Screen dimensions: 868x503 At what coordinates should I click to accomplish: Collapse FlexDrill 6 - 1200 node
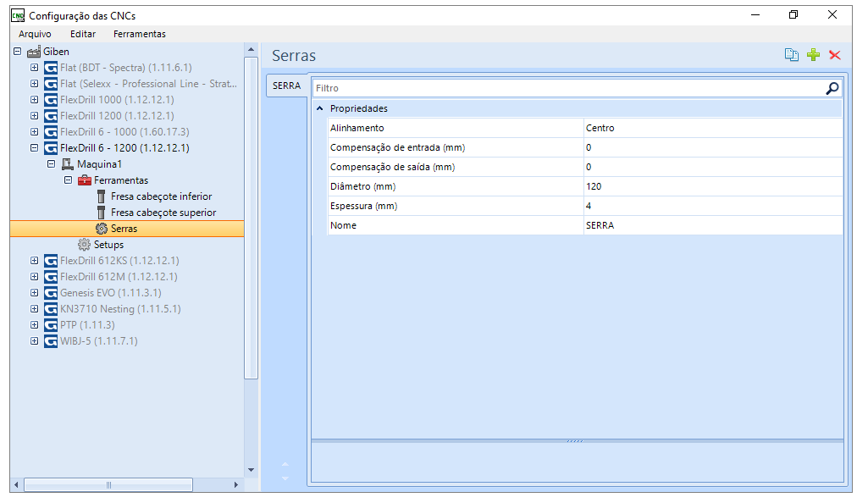point(35,147)
